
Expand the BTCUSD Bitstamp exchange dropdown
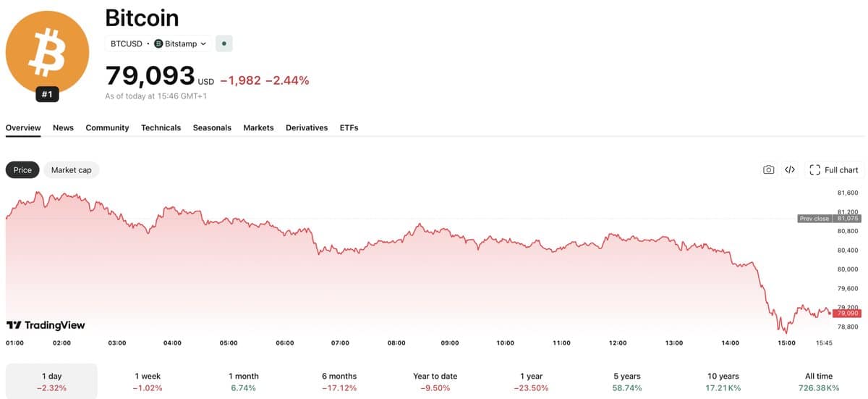point(158,43)
